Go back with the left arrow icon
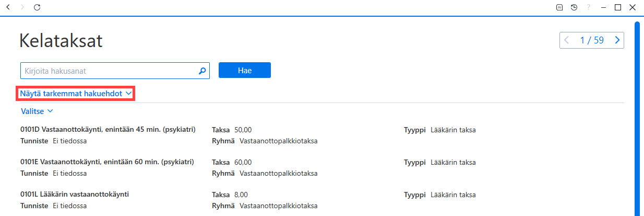 (x=8, y=7)
